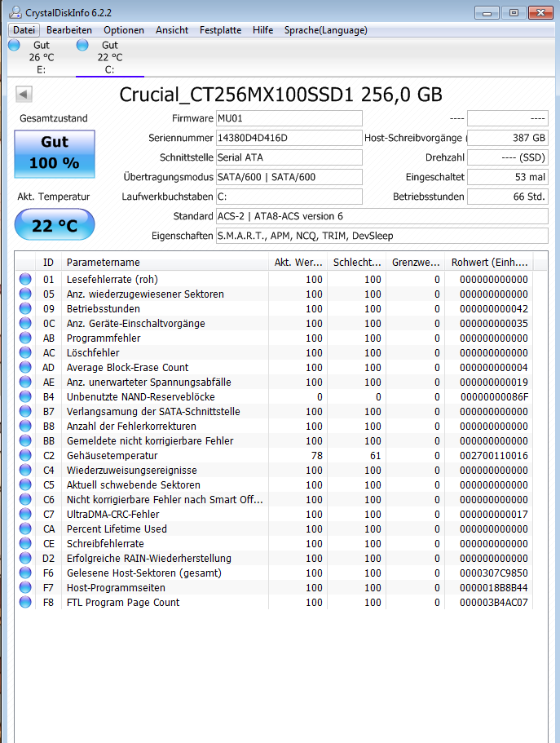Viewport: 560px width, 743px height.
Task: Open the Optionen menu
Action: (124, 30)
